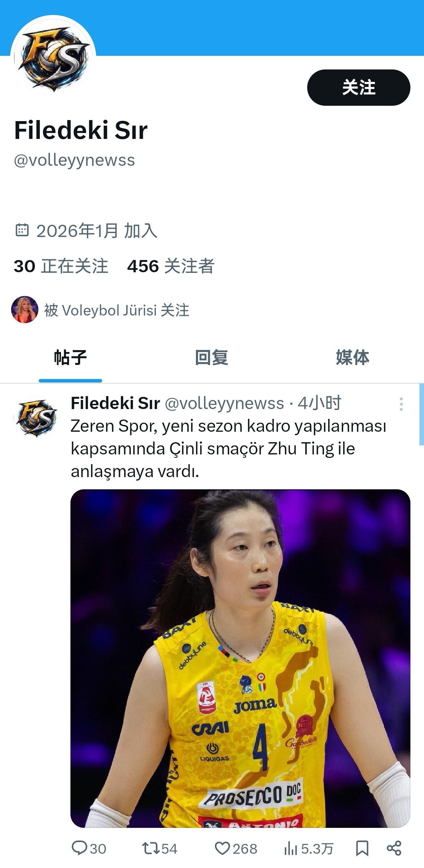Open Voleybol Jürisi follower avatar
Image resolution: width=424 pixels, height=868 pixels.
click(24, 310)
